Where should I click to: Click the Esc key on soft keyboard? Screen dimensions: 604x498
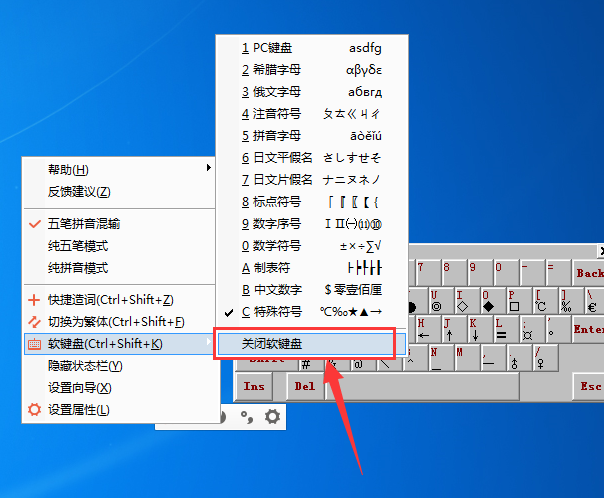[x=589, y=386]
